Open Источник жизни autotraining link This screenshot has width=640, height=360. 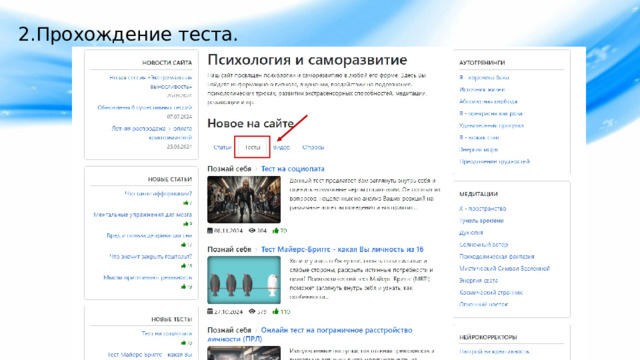pyautogui.click(x=482, y=89)
